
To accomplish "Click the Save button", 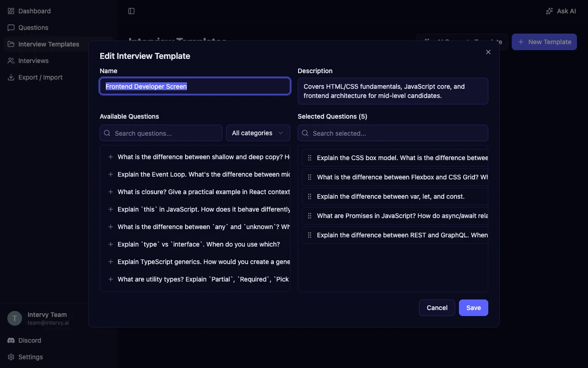I will click(x=474, y=308).
